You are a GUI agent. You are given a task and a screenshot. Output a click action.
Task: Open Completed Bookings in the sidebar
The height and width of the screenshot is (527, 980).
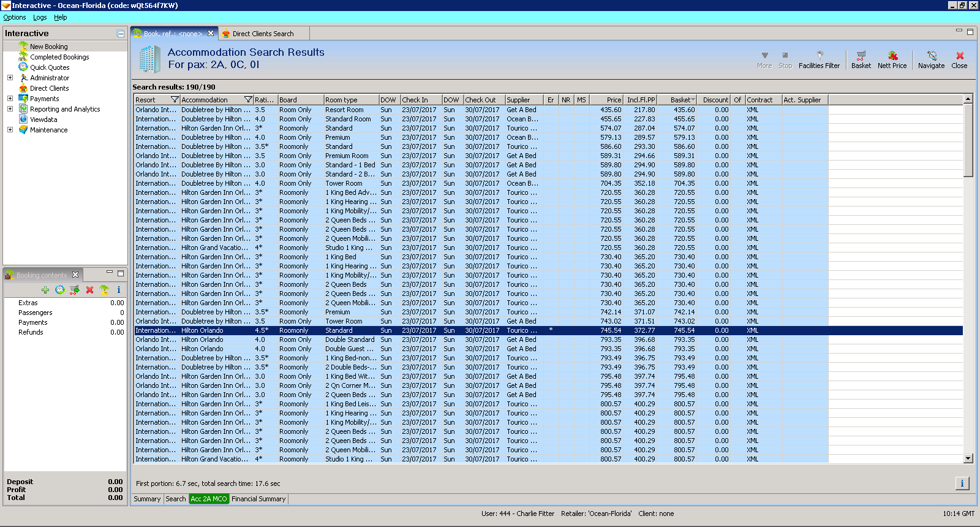click(x=59, y=57)
